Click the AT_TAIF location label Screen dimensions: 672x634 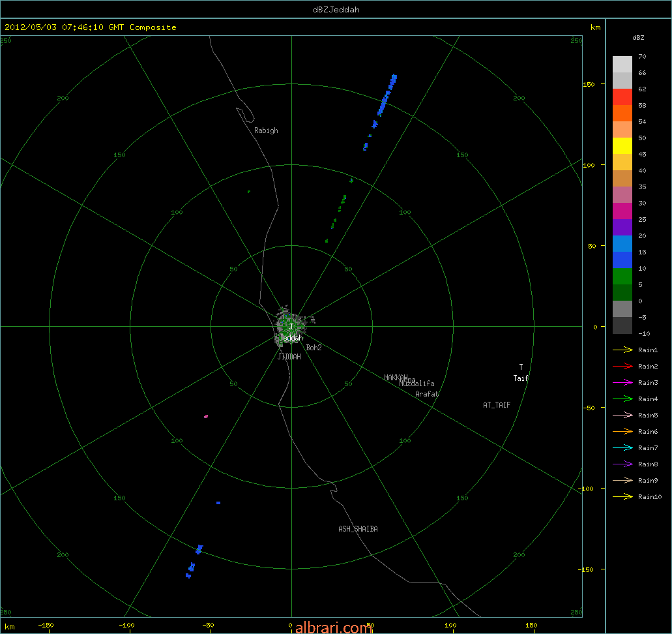click(497, 405)
